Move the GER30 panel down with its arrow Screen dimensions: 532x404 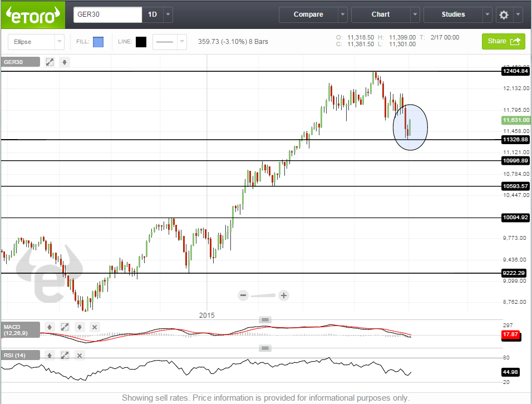(65, 62)
